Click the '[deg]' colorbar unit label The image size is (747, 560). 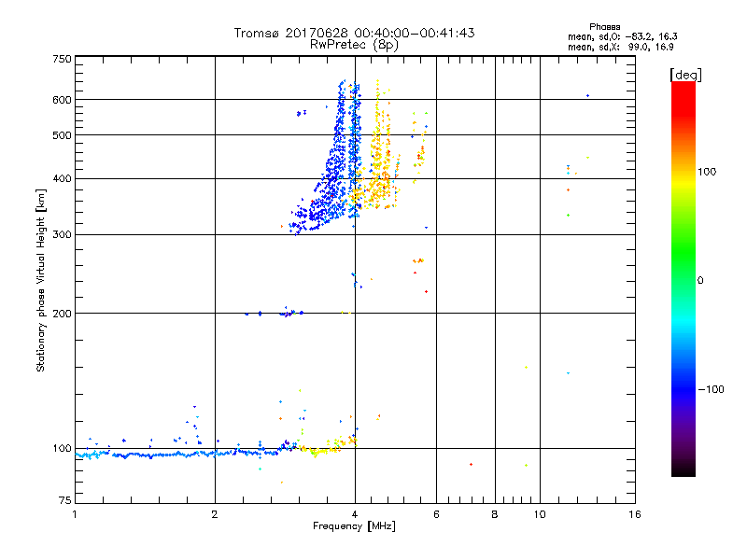(x=685, y=75)
